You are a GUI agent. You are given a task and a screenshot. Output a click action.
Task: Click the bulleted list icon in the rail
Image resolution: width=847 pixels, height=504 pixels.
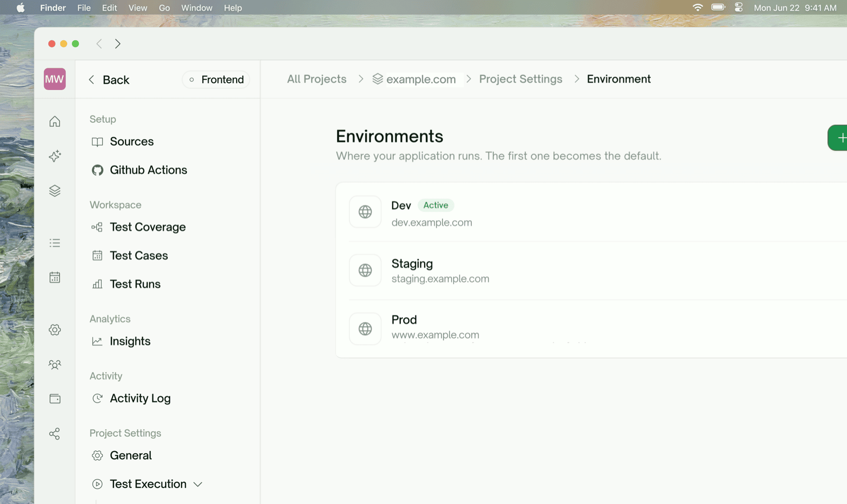tap(55, 243)
